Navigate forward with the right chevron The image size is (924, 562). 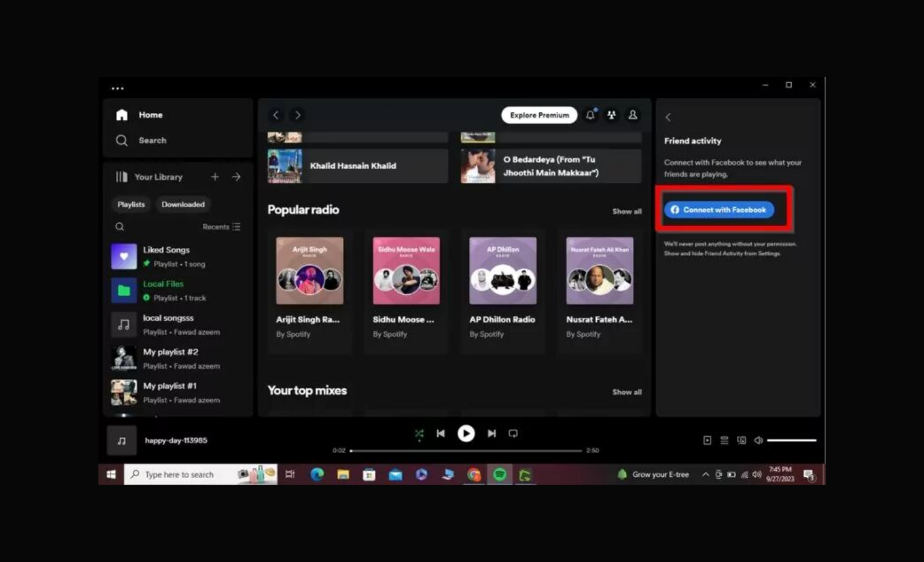click(298, 115)
